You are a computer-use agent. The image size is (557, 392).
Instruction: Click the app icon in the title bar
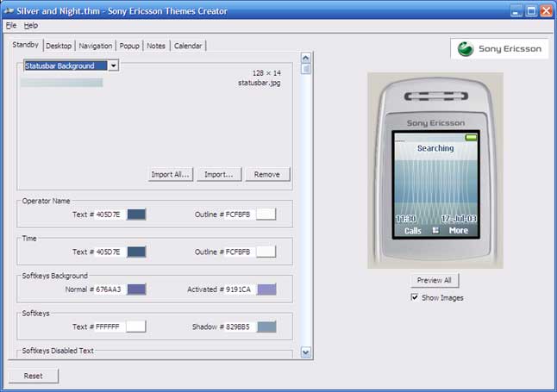coord(9,11)
